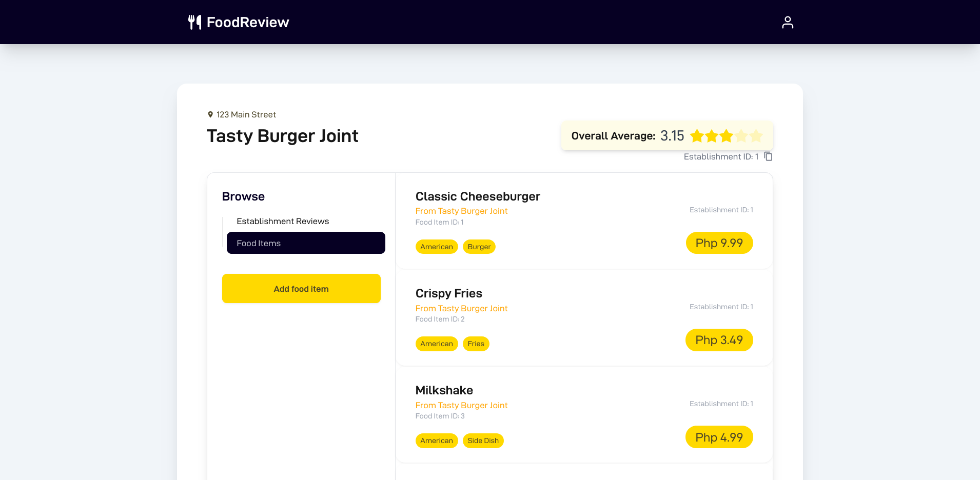
Task: Click the fourth rating star in the average box
Action: (741, 135)
